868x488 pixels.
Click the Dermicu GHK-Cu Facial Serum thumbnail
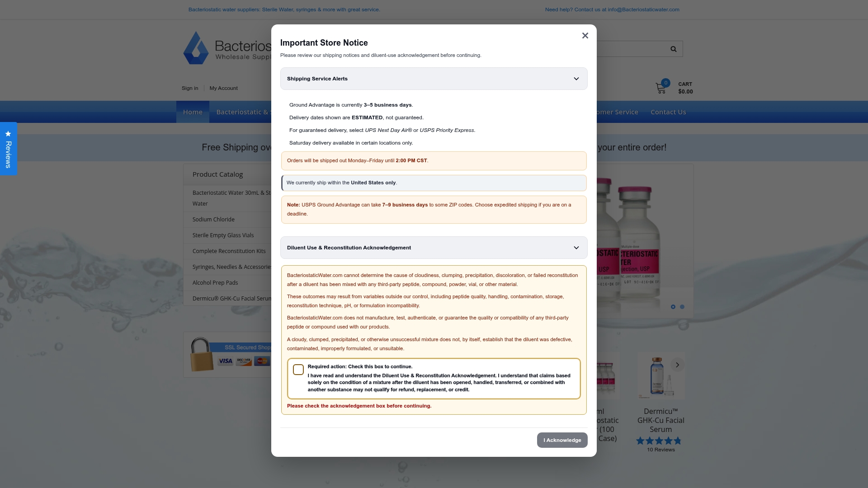661,375
